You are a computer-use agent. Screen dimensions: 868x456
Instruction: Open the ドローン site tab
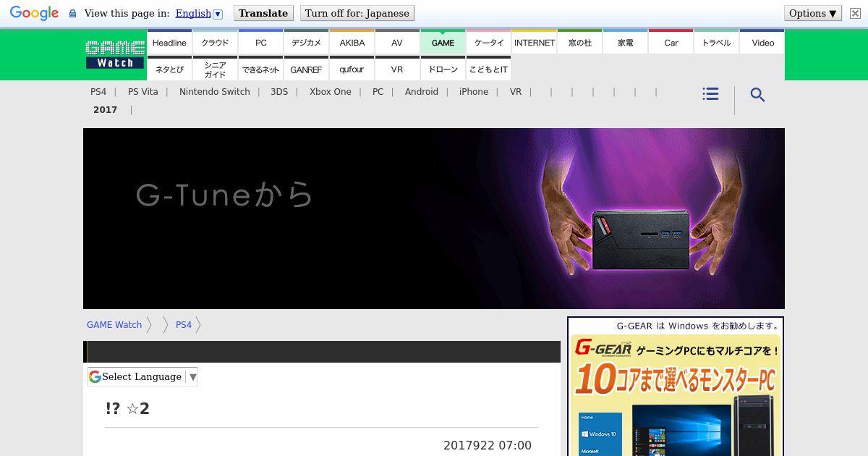click(x=443, y=69)
